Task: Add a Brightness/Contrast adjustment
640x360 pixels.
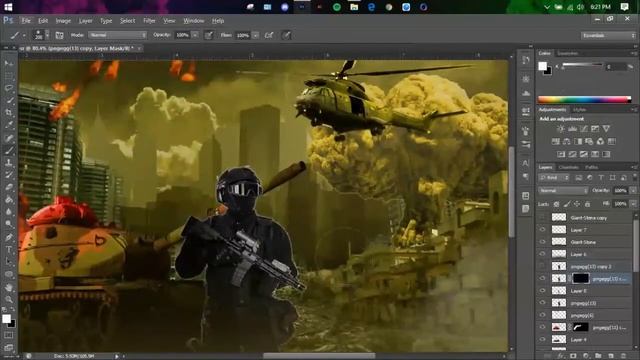Action: pyautogui.click(x=561, y=129)
